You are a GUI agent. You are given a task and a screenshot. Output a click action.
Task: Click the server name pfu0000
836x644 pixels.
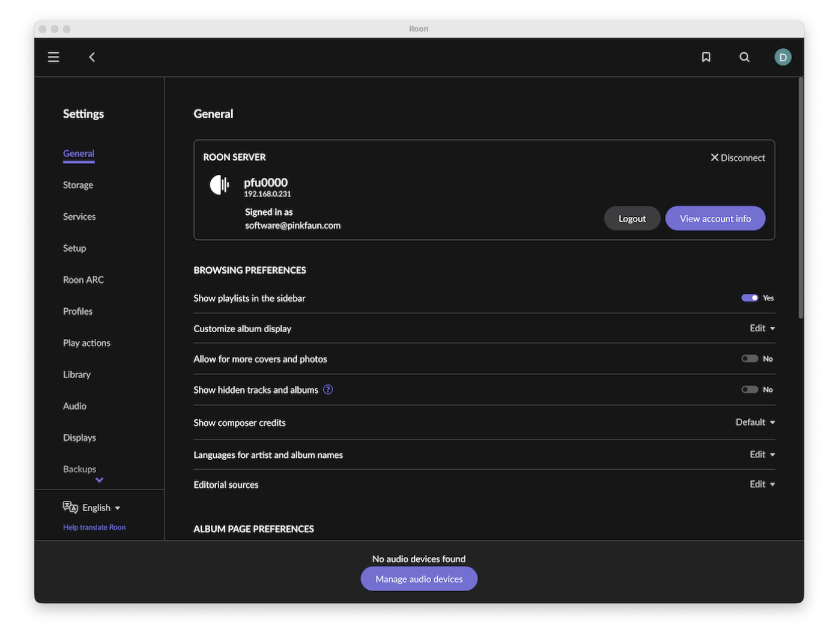(x=265, y=182)
